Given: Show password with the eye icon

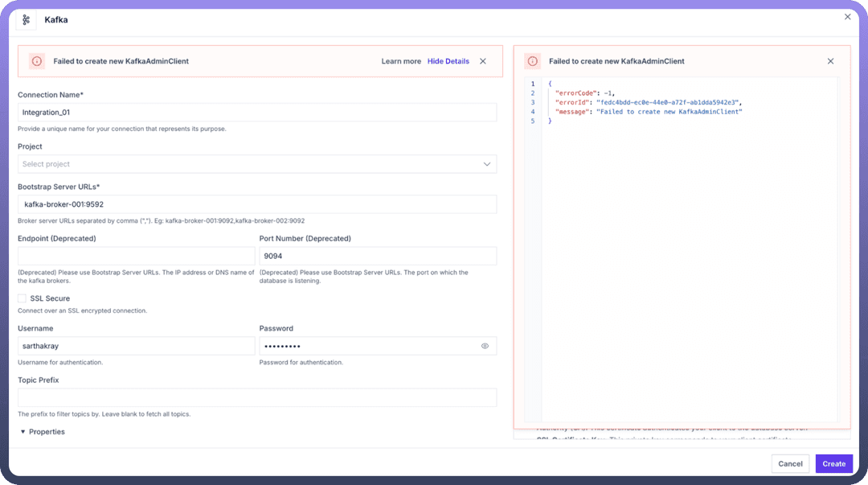Looking at the screenshot, I should 485,346.
